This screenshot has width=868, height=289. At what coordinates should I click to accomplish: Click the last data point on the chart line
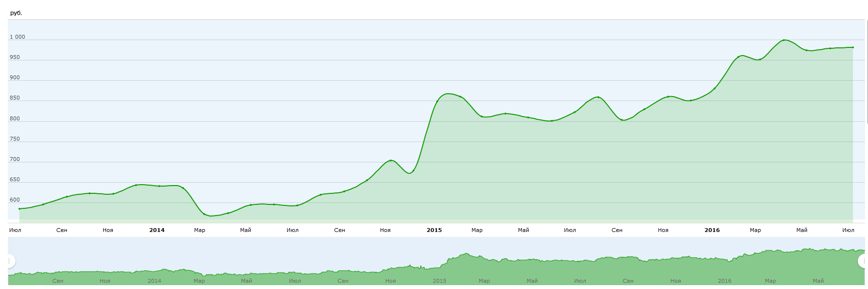coord(853,47)
